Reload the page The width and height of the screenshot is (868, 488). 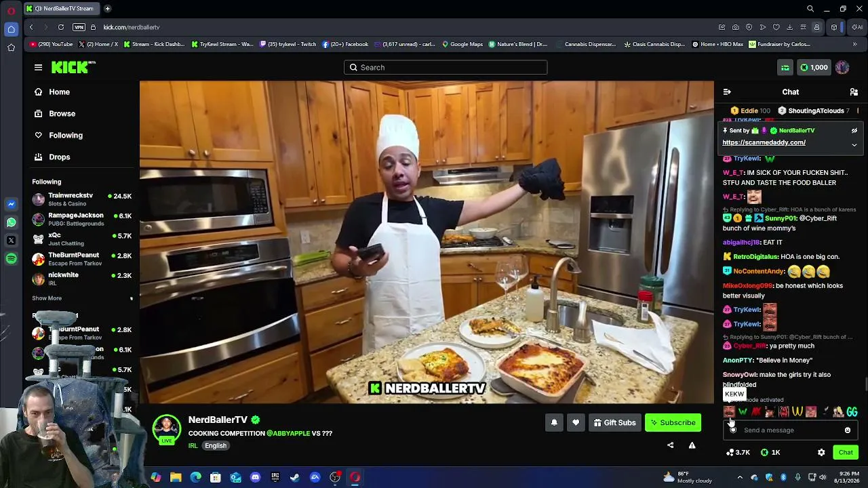pyautogui.click(x=61, y=27)
